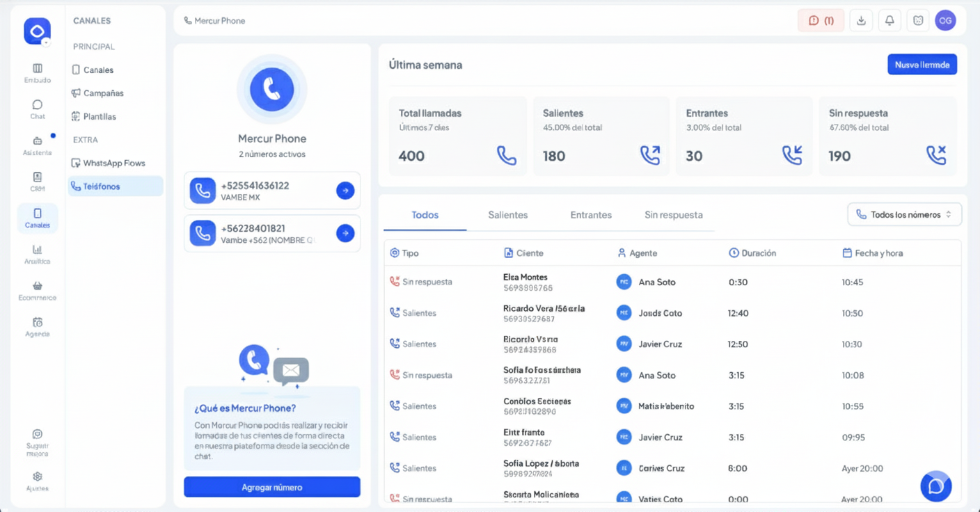Open the CRM icon in sidebar

(38, 181)
